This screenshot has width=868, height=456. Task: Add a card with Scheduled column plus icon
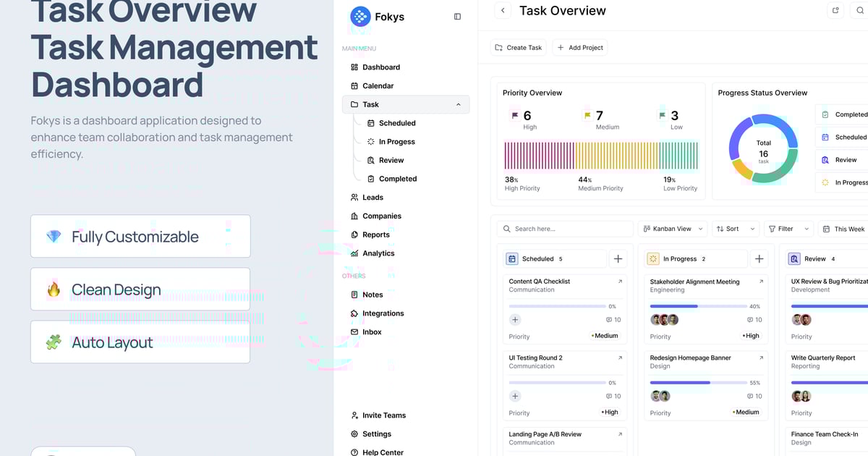point(618,259)
